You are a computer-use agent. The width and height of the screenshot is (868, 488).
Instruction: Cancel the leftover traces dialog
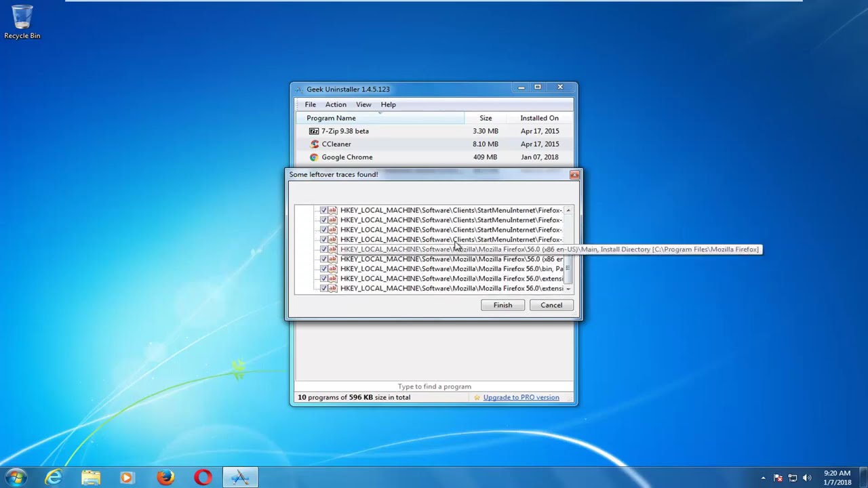click(551, 305)
